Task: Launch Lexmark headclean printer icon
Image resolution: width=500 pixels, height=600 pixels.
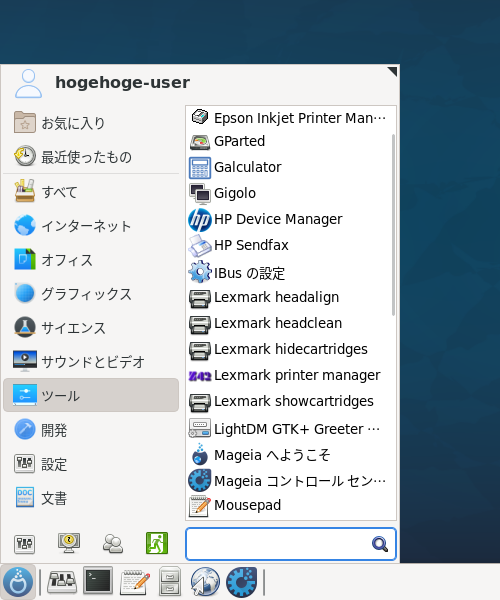Action: 199,324
